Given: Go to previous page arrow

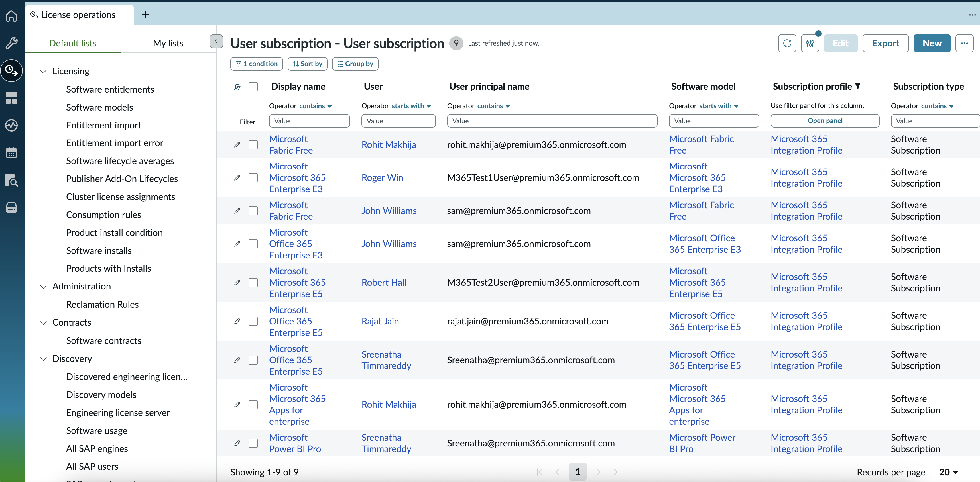Looking at the screenshot, I should (x=559, y=472).
